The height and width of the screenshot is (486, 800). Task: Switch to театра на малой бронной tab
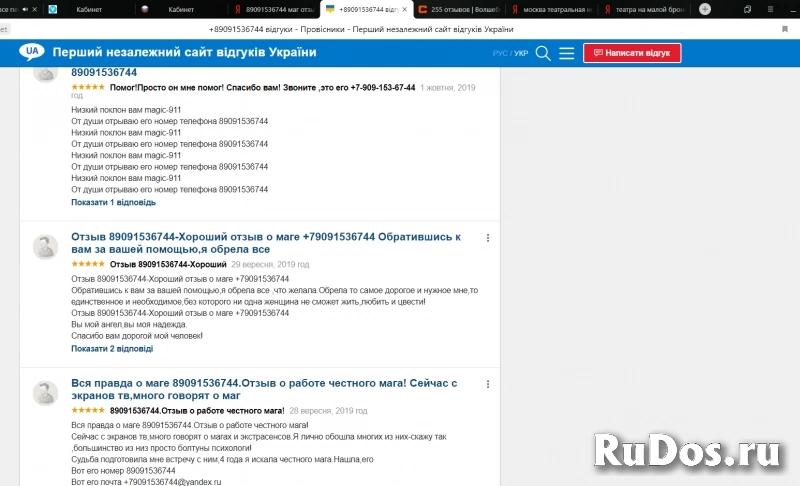click(x=650, y=9)
